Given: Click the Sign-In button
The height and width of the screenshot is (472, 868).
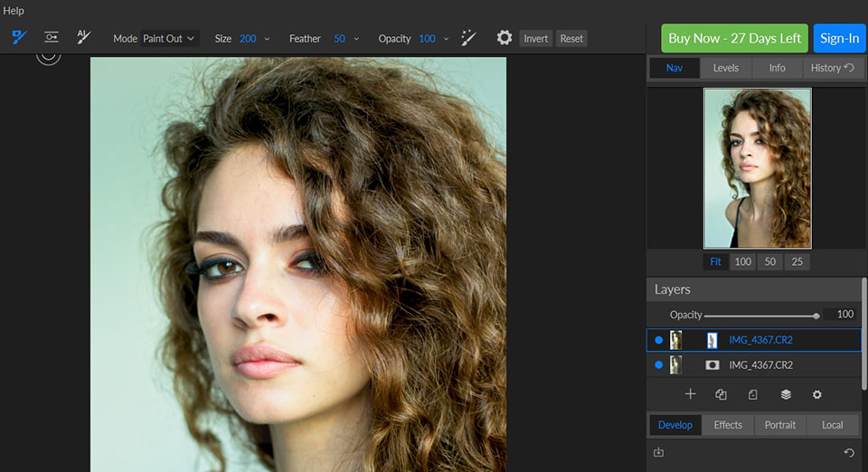Looking at the screenshot, I should 840,38.
